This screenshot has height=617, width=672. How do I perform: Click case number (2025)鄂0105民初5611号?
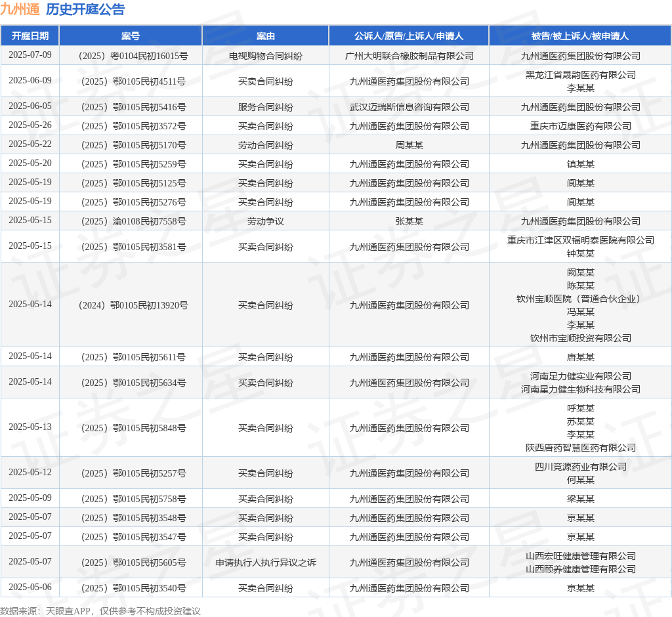[x=131, y=357]
